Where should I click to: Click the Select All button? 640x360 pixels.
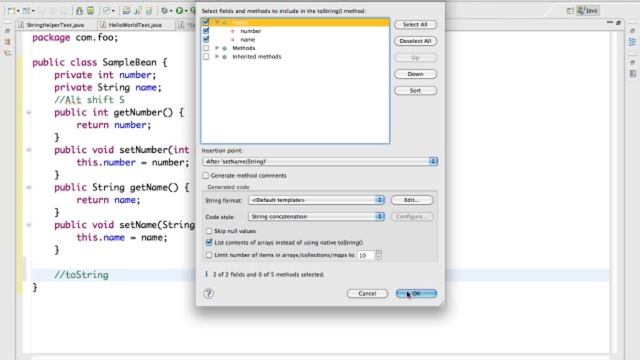[x=416, y=24]
